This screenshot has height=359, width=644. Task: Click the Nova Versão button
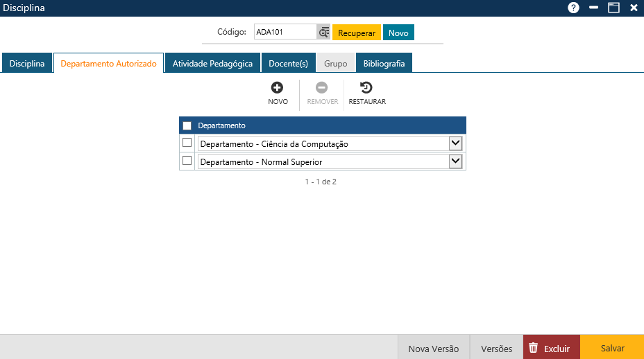point(433,349)
